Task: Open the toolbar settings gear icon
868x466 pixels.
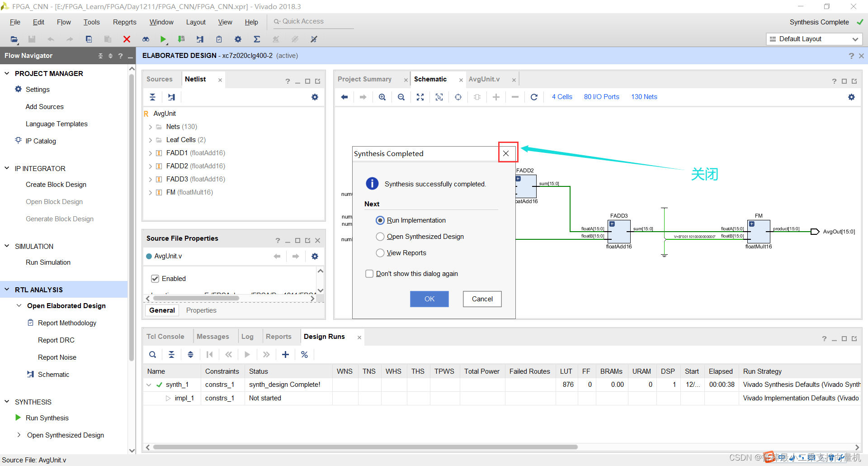Action: point(238,39)
